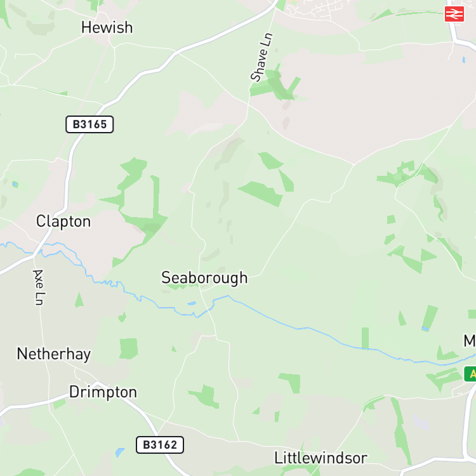Click the square woodland east of Netherhay
This screenshot has width=476, height=476.
pyautogui.click(x=128, y=349)
